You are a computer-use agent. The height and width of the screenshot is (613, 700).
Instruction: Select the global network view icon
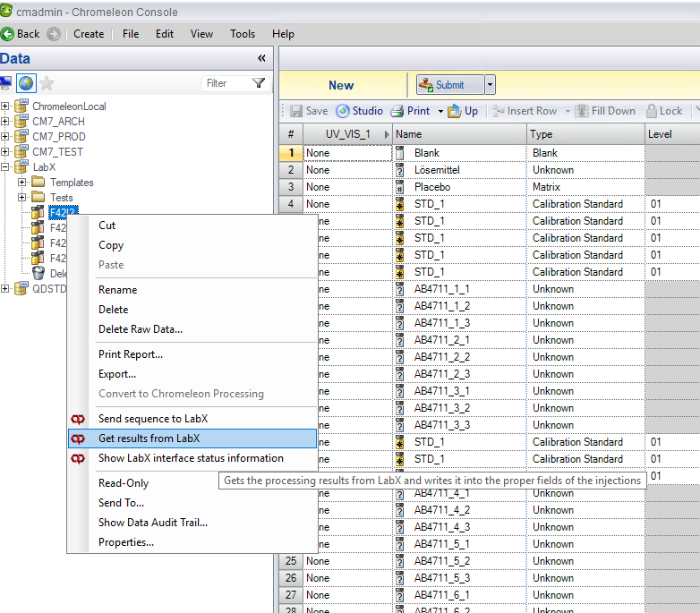coord(26,83)
